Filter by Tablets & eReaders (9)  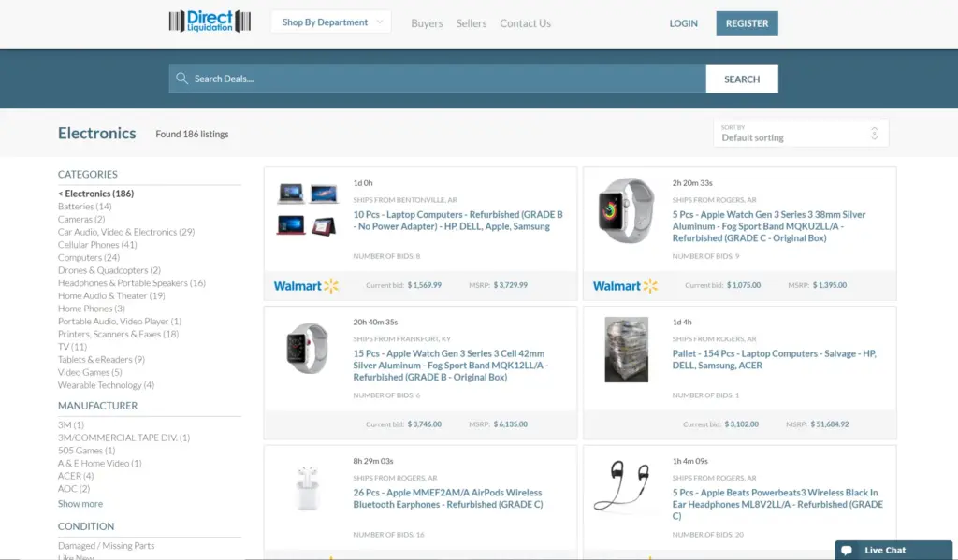(101, 360)
